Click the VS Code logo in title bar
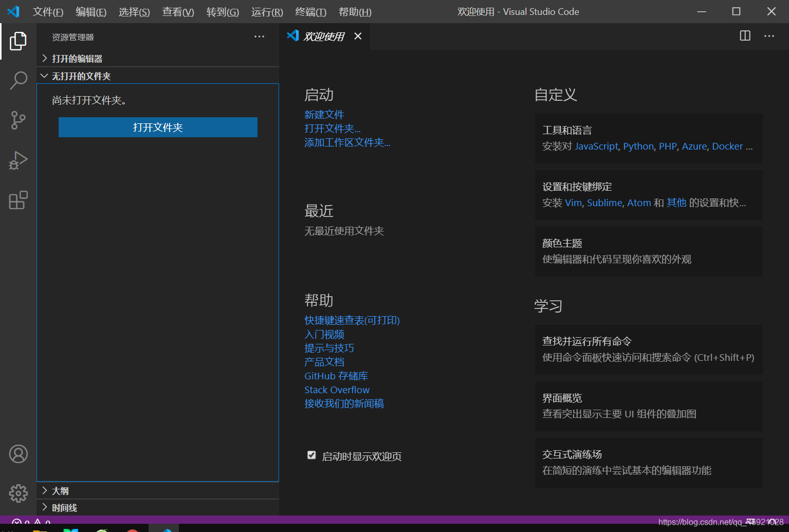Viewport: 789px width, 532px height. pyautogui.click(x=13, y=11)
